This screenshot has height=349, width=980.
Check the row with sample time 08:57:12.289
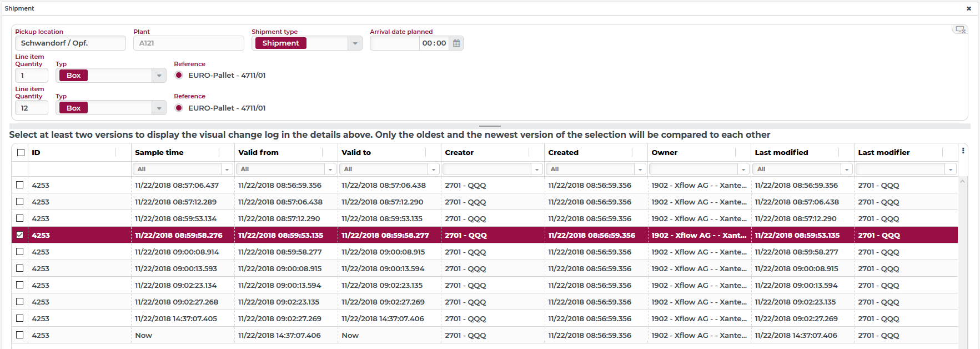(20, 202)
